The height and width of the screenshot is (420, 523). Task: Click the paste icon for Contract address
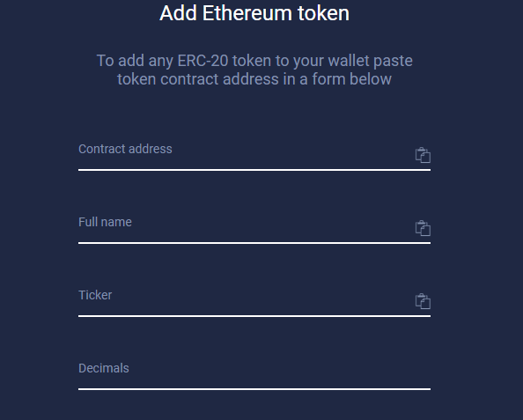(423, 155)
